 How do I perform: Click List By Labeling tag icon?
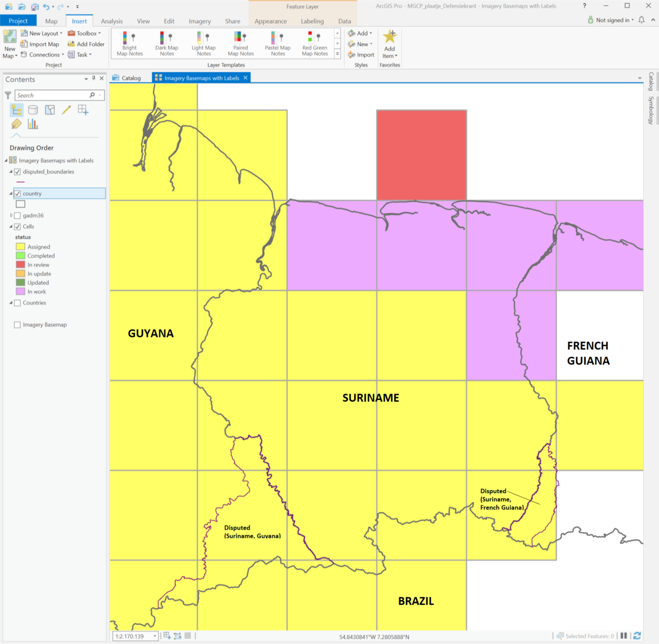tap(16, 124)
